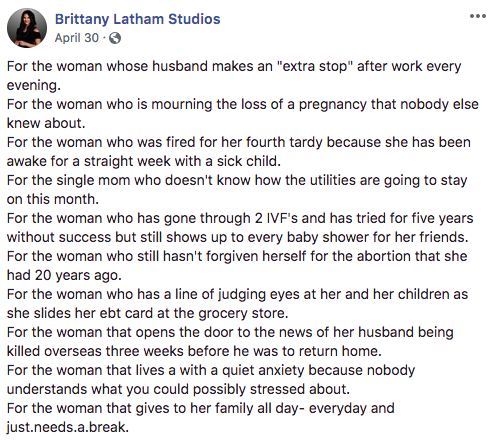494x440 pixels.
Task: Click the line "understands what you could possibly stressed about"
Action: click(x=178, y=389)
